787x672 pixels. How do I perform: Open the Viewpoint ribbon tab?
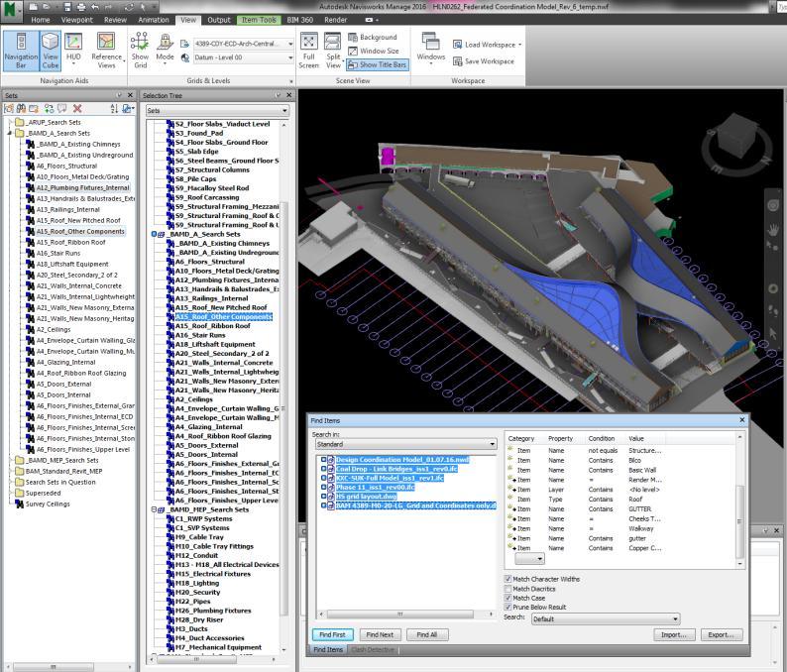click(x=76, y=20)
